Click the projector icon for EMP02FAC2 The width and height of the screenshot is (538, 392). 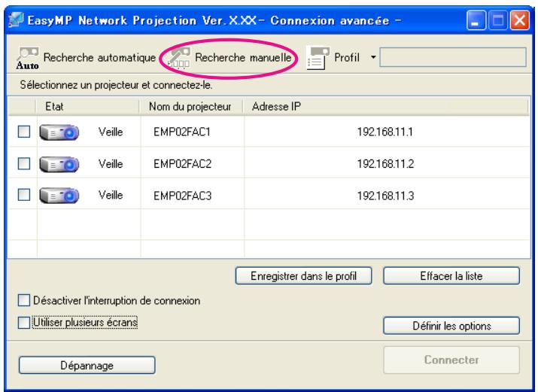pos(59,164)
